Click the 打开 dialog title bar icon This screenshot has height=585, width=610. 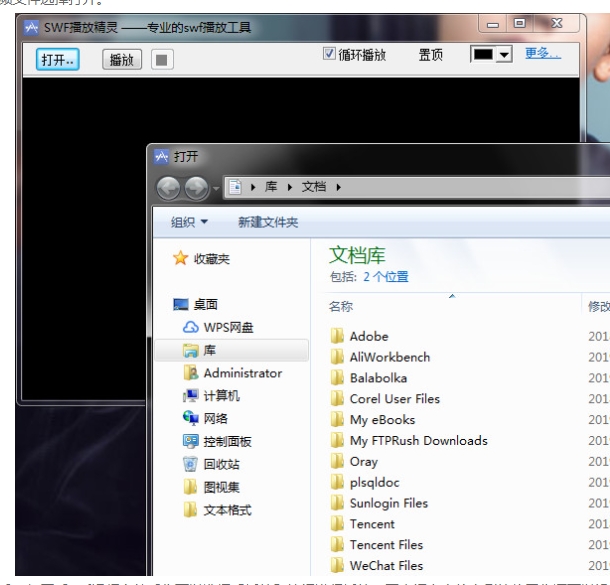(x=161, y=156)
